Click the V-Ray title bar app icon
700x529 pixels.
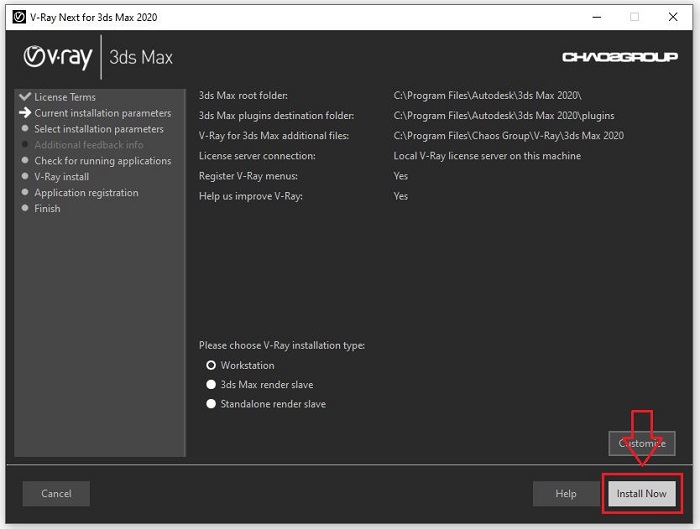pyautogui.click(x=19, y=17)
